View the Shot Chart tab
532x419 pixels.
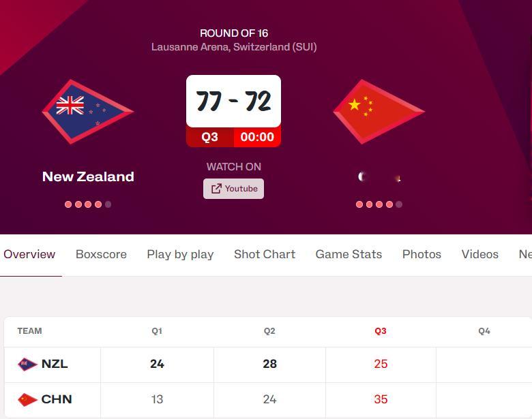point(265,254)
